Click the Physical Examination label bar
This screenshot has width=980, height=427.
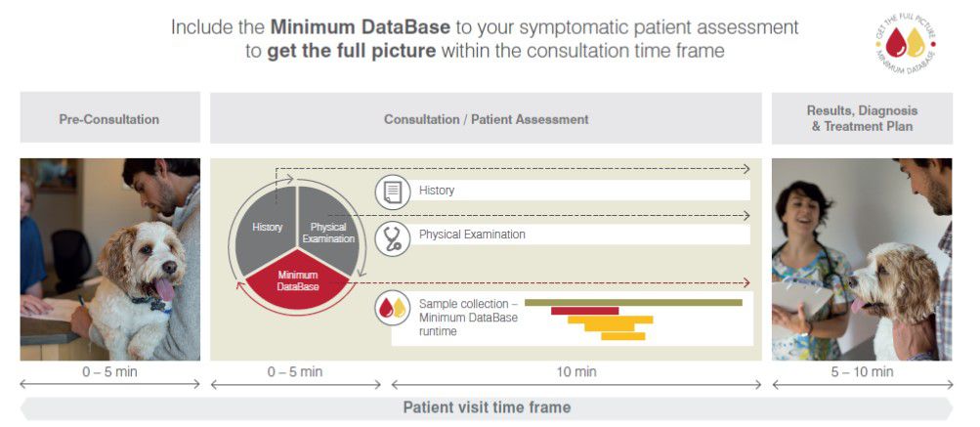[580, 235]
